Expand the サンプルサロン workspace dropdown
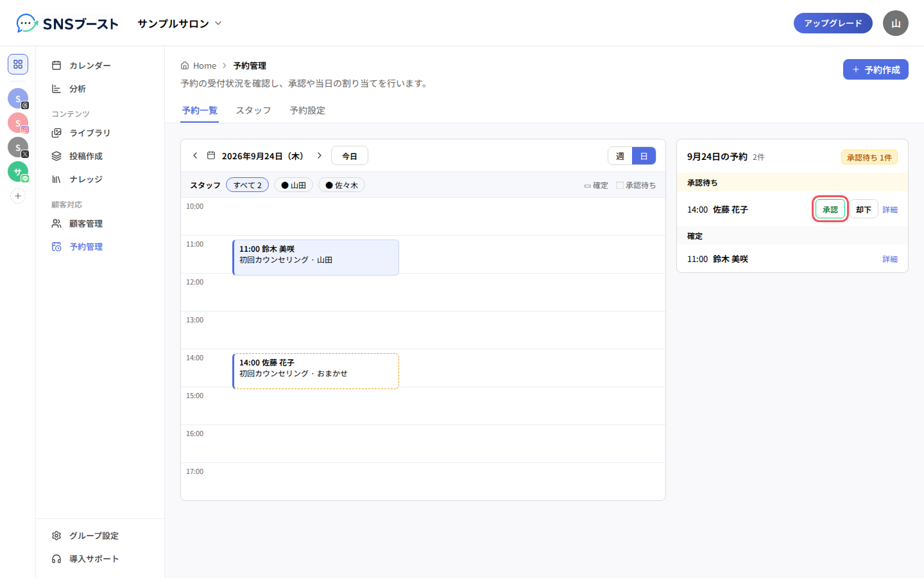The image size is (924, 578). point(180,23)
